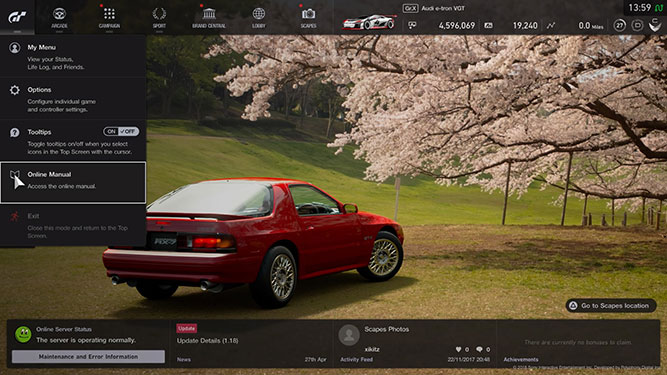Click the comments speech bubble icon

tap(479, 349)
